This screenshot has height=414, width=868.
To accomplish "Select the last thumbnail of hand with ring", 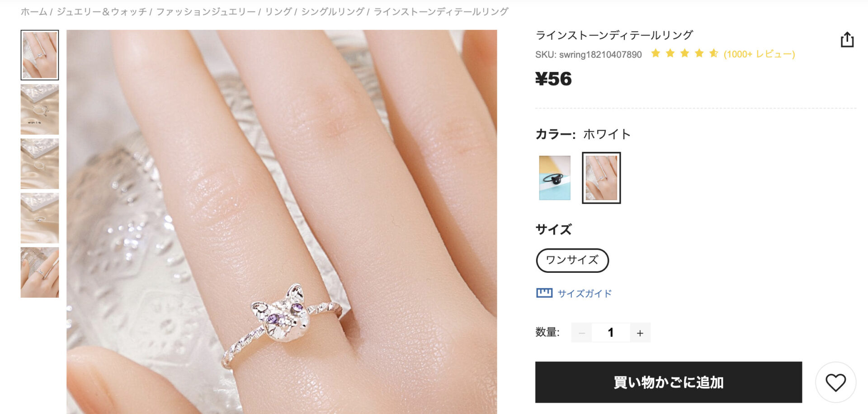I will [x=40, y=272].
